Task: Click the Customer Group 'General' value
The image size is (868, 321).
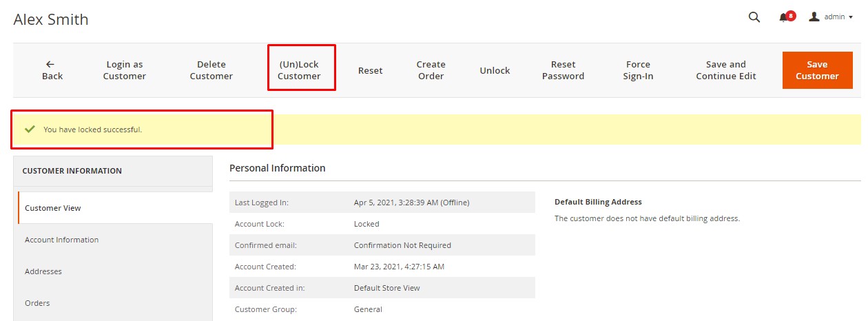Action: [x=368, y=309]
